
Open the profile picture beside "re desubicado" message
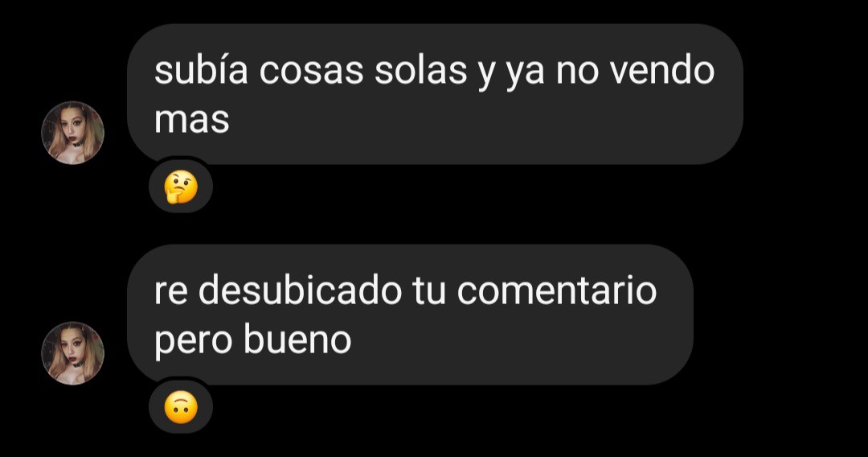72,353
